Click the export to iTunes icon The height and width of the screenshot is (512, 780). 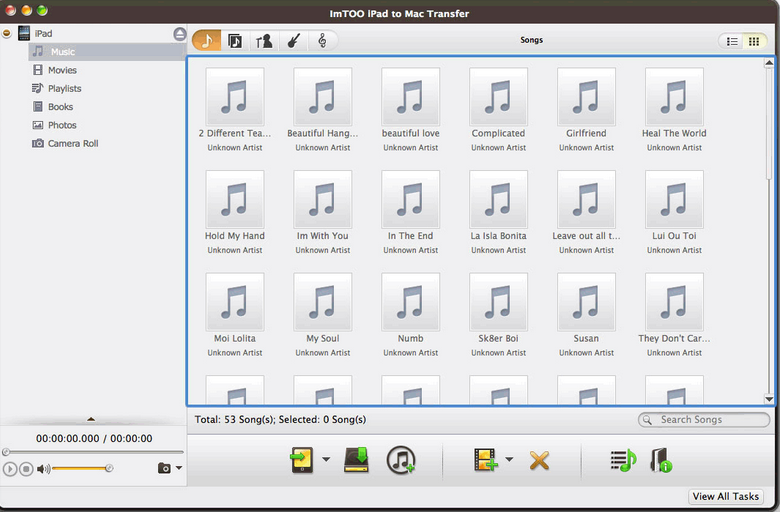(400, 460)
